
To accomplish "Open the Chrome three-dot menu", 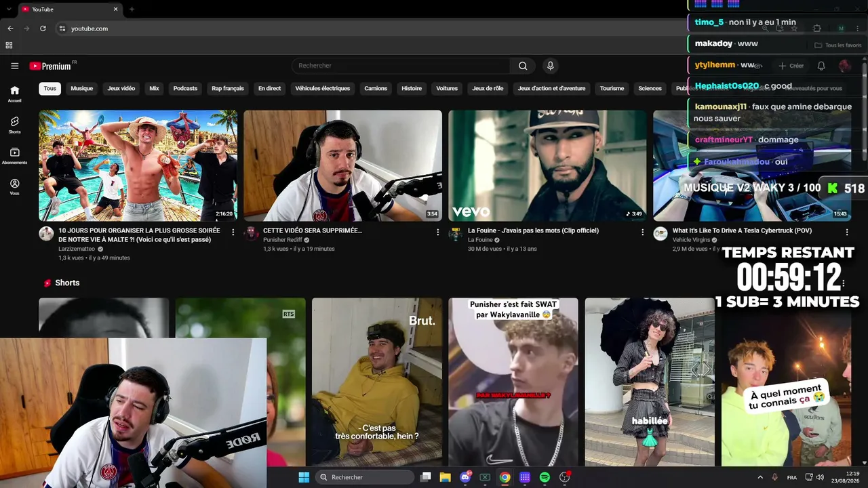I will click(858, 28).
